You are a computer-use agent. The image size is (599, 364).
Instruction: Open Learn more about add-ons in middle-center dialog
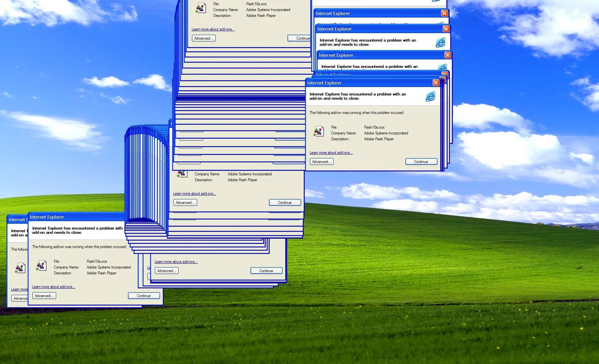[x=195, y=194]
